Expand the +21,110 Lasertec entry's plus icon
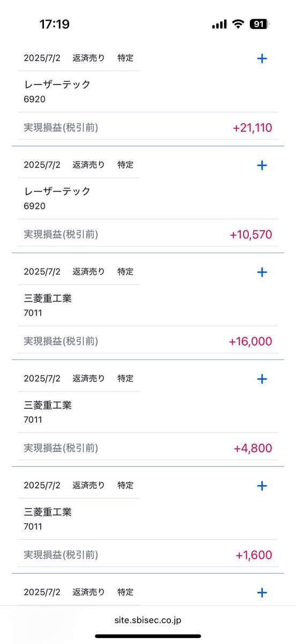296x644 pixels. click(x=262, y=58)
